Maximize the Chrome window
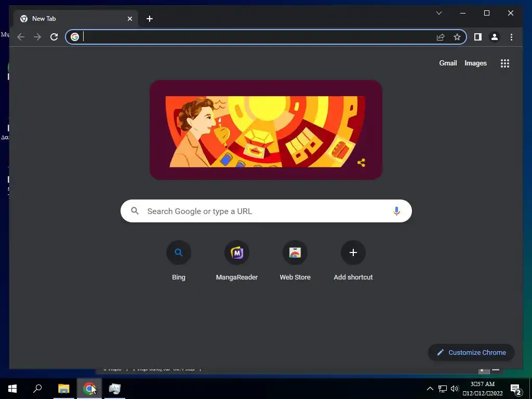This screenshot has width=532, height=399. (486, 13)
